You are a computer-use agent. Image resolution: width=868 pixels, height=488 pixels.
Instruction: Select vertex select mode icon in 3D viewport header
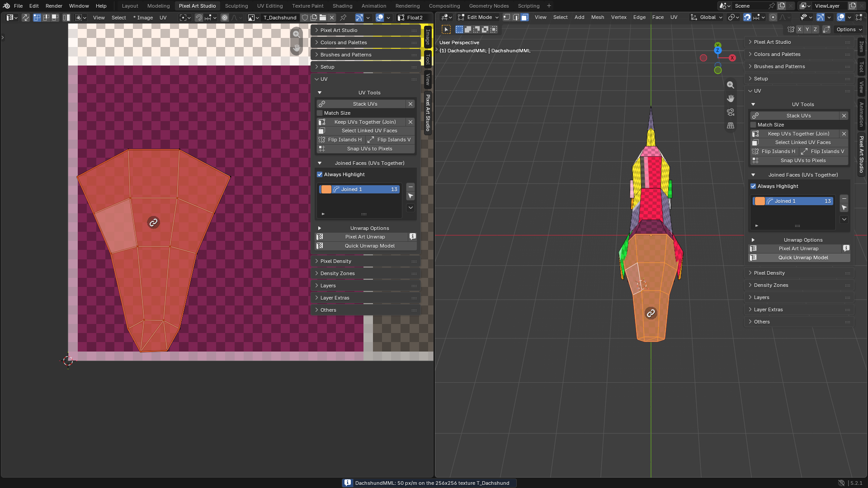(x=507, y=17)
